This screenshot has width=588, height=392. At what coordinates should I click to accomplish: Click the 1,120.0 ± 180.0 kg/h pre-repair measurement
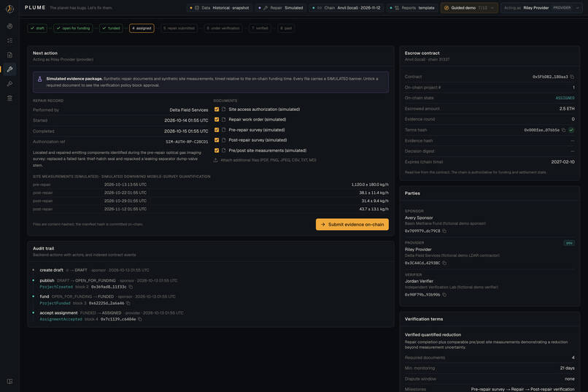(370, 185)
